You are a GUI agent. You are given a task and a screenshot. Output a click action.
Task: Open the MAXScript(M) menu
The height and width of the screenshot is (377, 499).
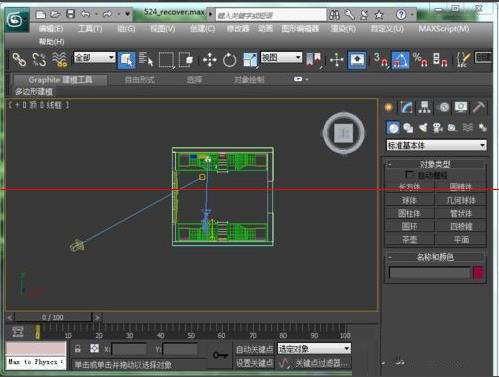[x=444, y=29]
